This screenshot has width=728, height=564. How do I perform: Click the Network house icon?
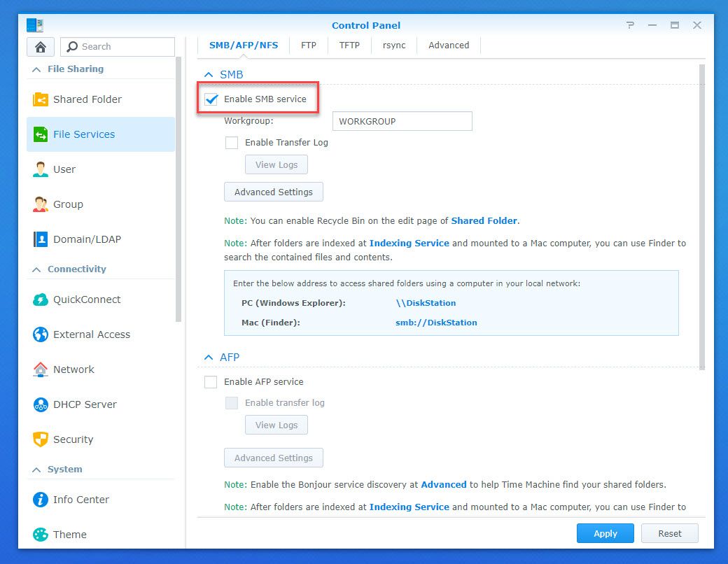point(41,369)
